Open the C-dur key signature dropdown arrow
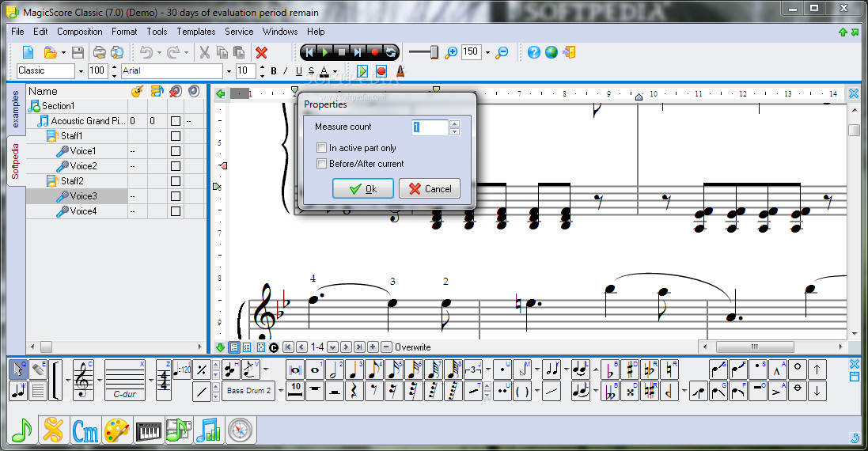Viewport: 868px width, 451px height. click(150, 380)
